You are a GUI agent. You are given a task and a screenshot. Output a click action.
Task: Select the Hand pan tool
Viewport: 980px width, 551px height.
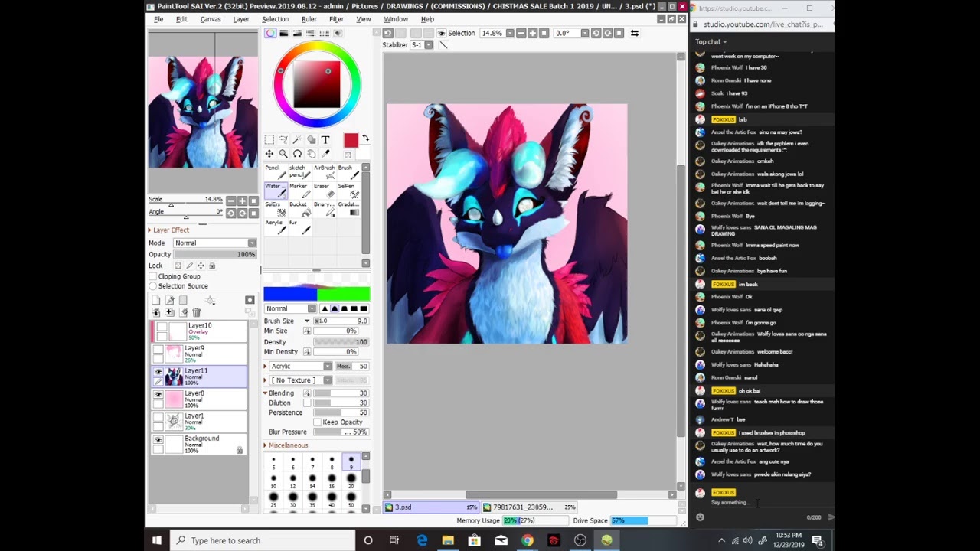(x=312, y=154)
